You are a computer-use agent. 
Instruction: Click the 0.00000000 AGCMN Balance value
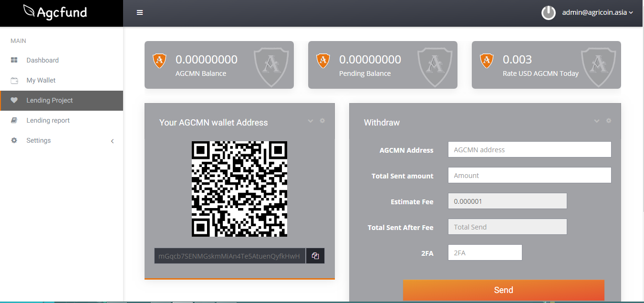tap(207, 60)
